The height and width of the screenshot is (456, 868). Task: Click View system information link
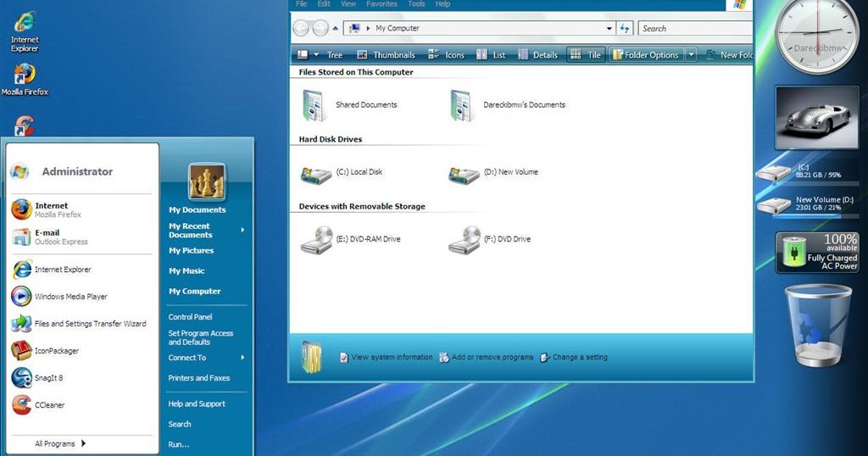pos(386,358)
